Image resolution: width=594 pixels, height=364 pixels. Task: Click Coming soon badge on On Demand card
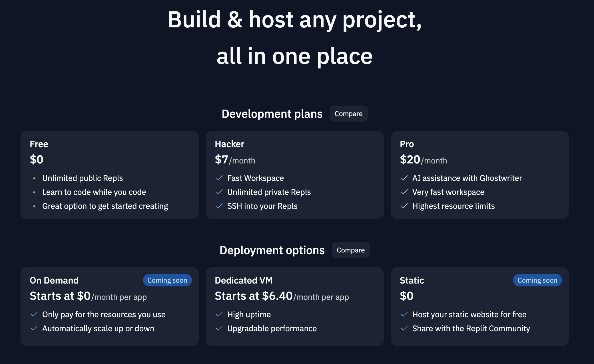click(167, 280)
